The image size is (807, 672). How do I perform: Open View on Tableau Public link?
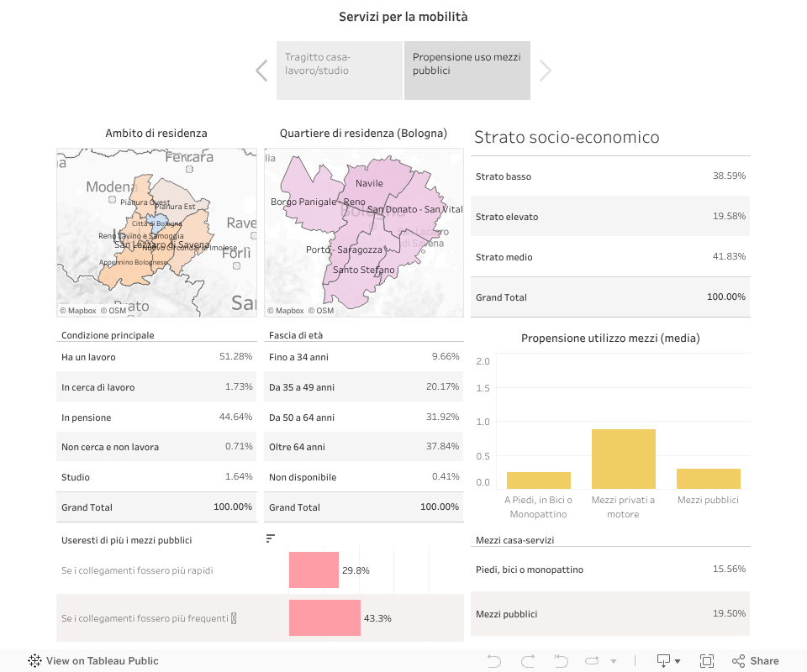pos(93,661)
